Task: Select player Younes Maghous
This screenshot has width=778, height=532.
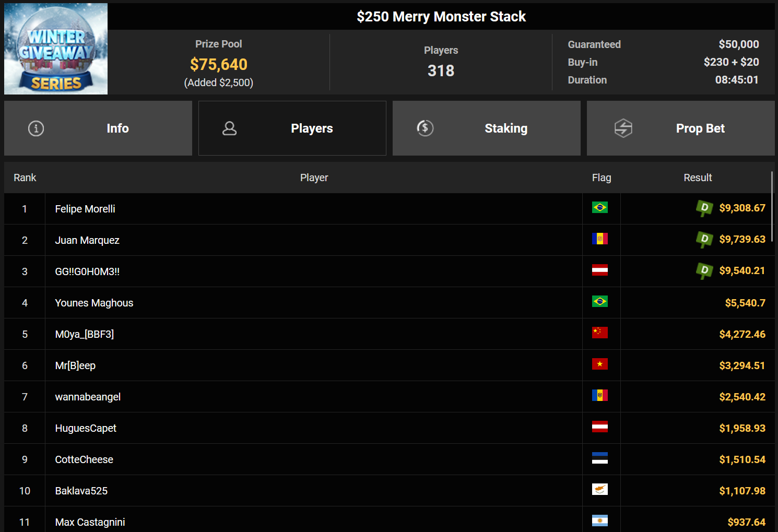Action: 94,303
